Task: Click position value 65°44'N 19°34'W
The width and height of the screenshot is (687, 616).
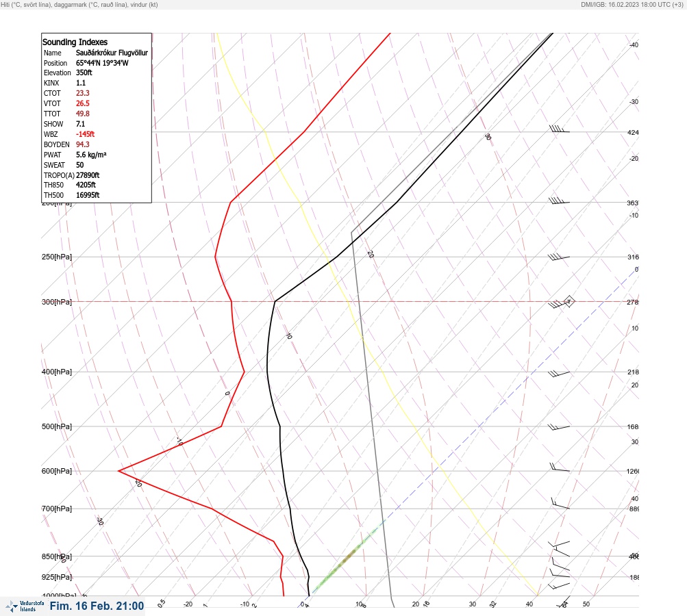Action: tap(102, 62)
